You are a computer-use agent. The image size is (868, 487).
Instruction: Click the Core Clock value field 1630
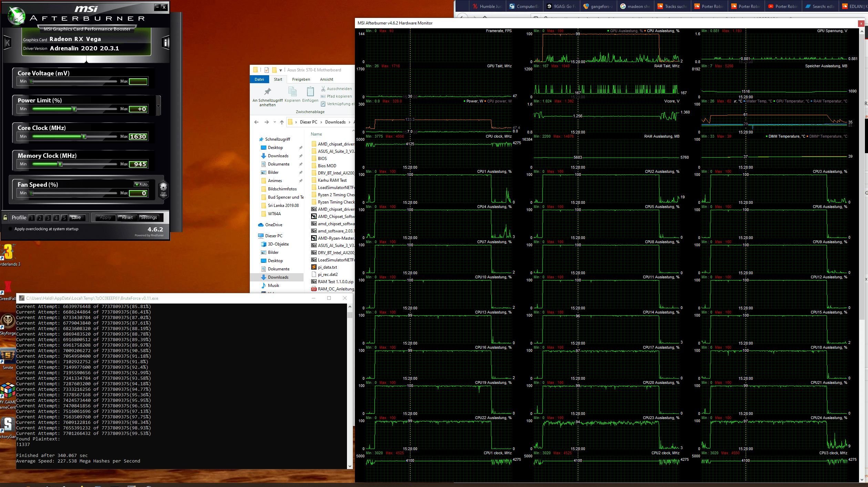click(138, 137)
